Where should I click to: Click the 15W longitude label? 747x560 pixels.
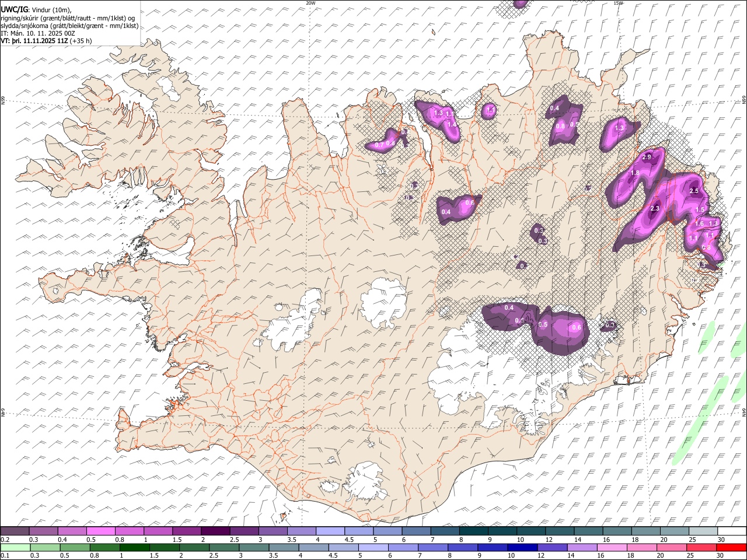pos(618,3)
